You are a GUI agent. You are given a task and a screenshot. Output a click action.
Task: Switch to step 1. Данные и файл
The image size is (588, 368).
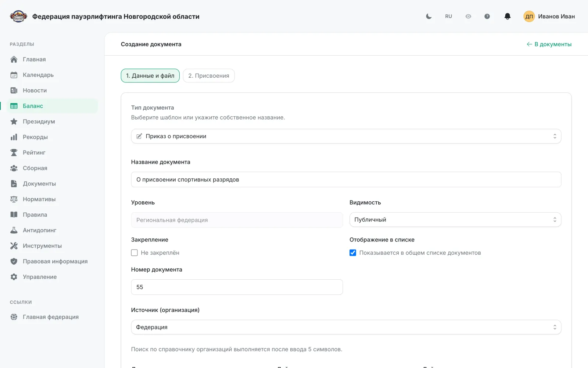pyautogui.click(x=150, y=75)
